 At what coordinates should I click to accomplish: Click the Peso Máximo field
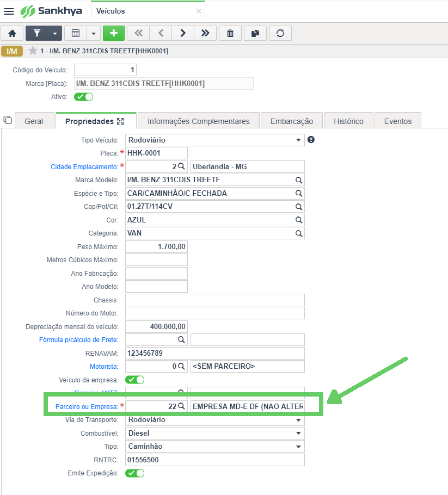pos(156,246)
